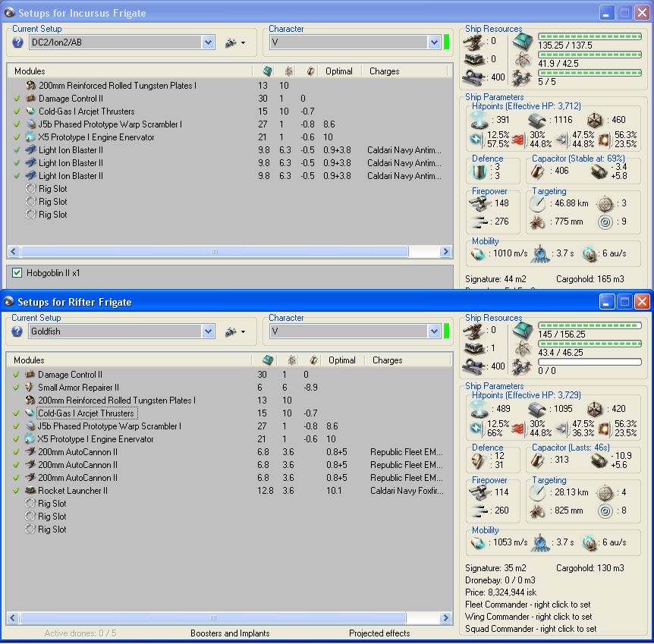This screenshot has height=644, width=654.
Task: Click Fleet Commander - right click to set
Action: (527, 605)
